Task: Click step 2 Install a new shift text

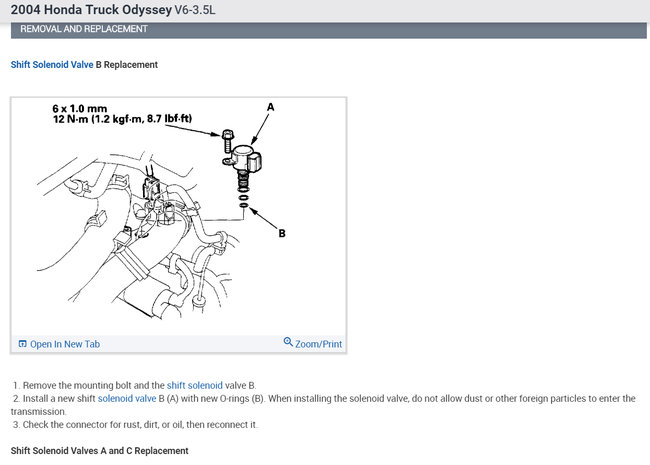Action: [x=323, y=405]
